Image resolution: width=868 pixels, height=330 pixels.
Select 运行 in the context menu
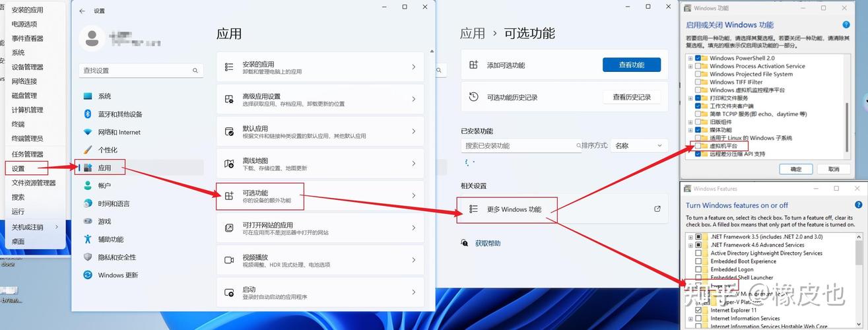[34, 212]
